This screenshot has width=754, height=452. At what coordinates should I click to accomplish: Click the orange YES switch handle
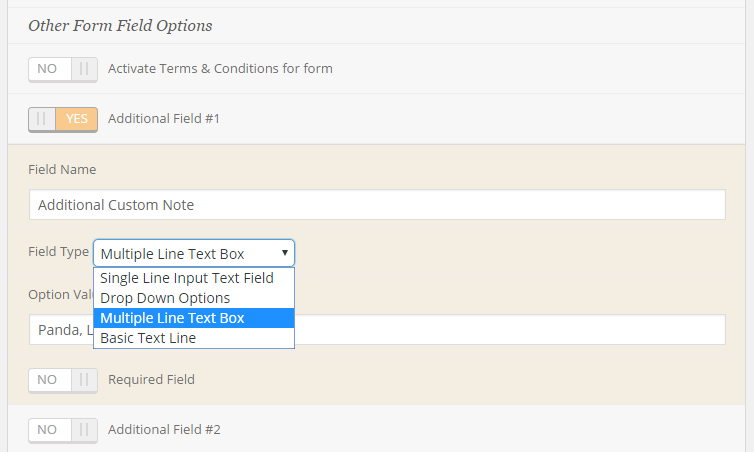tap(76, 119)
